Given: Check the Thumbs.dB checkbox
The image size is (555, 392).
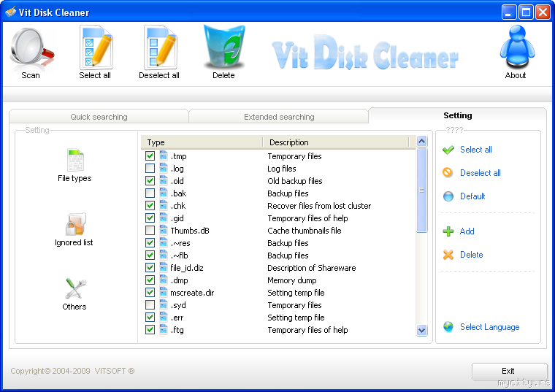Looking at the screenshot, I should click(150, 231).
